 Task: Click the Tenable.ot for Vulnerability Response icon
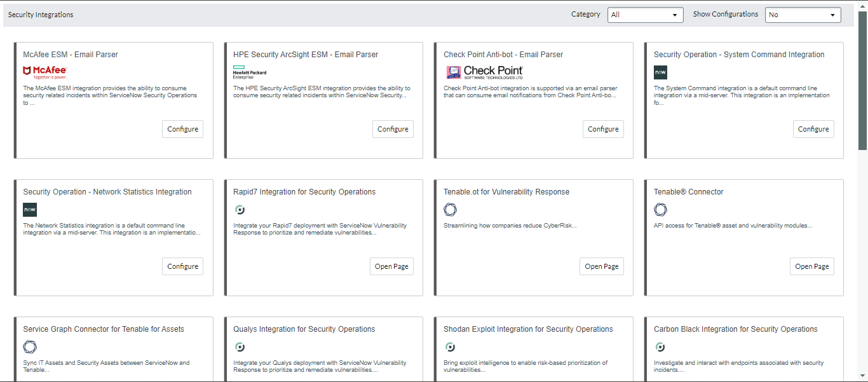click(450, 209)
